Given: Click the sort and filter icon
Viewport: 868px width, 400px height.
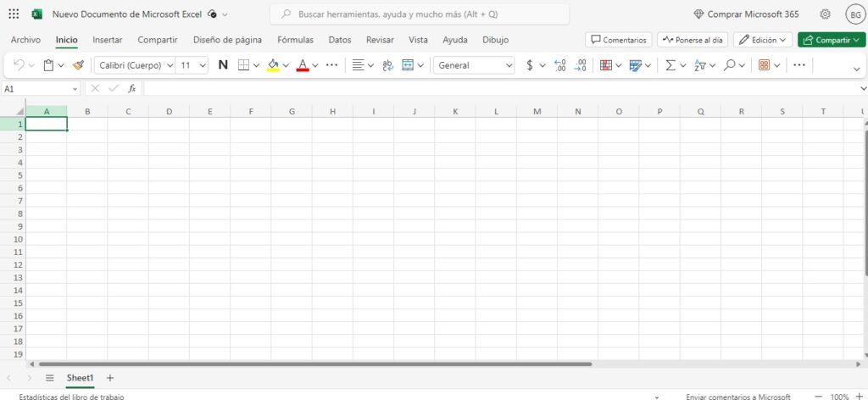Looking at the screenshot, I should coord(699,65).
